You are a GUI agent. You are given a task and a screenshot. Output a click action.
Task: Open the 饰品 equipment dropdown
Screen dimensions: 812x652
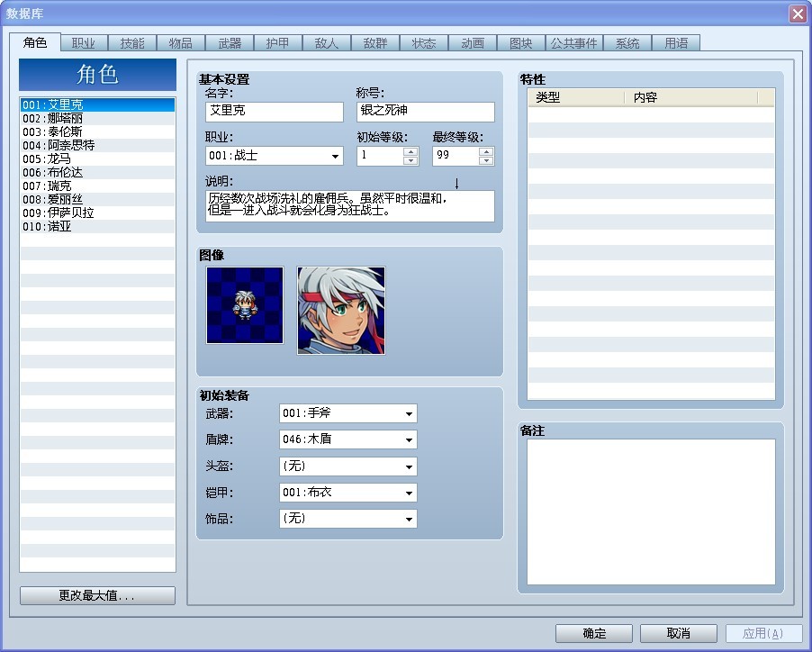348,519
